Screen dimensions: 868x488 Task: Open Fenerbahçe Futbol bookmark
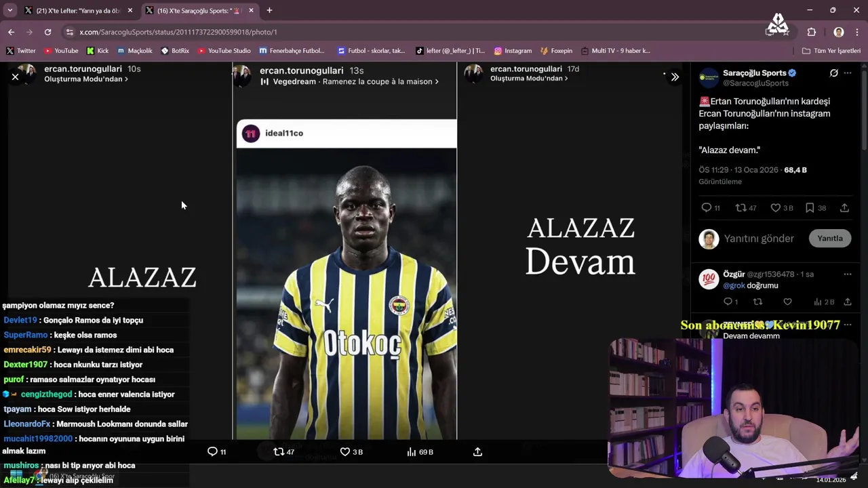292,51
